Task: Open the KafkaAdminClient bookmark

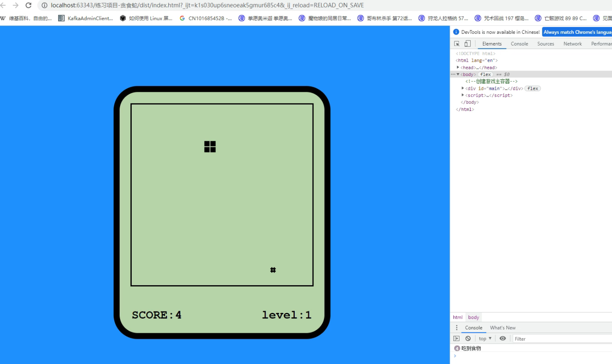Action: pos(86,18)
